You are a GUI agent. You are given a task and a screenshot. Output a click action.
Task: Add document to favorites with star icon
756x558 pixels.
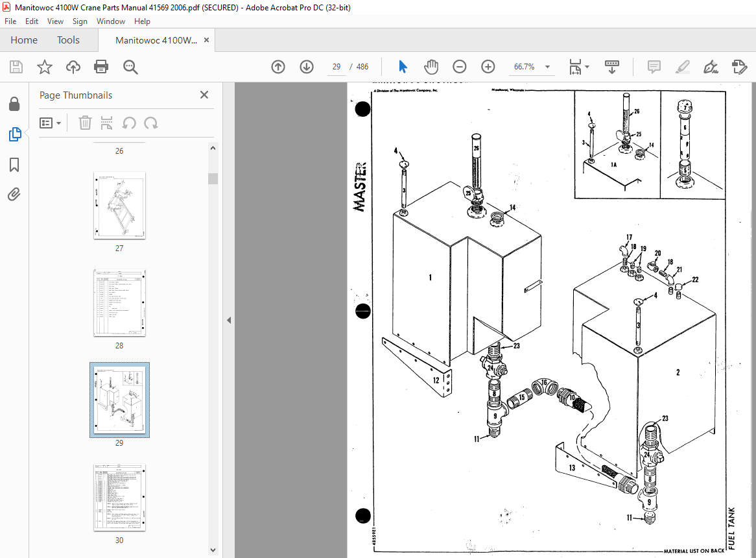point(44,67)
